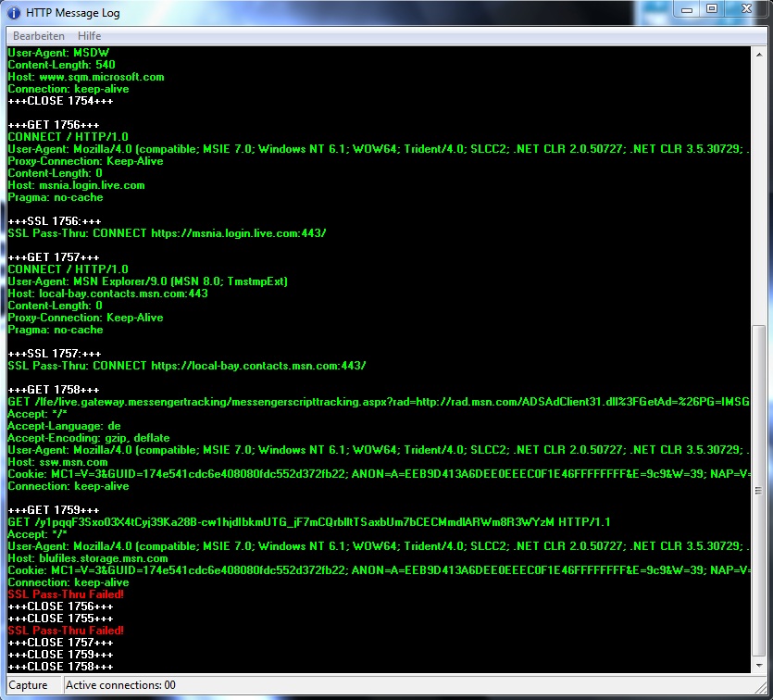Click the line Content-Length: 540
Image resolution: width=773 pixels, height=700 pixels.
coord(62,65)
